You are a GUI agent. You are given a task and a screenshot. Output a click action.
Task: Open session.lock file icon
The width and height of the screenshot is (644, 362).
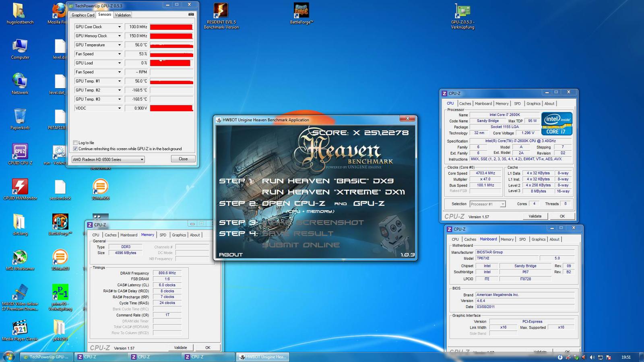(x=60, y=189)
